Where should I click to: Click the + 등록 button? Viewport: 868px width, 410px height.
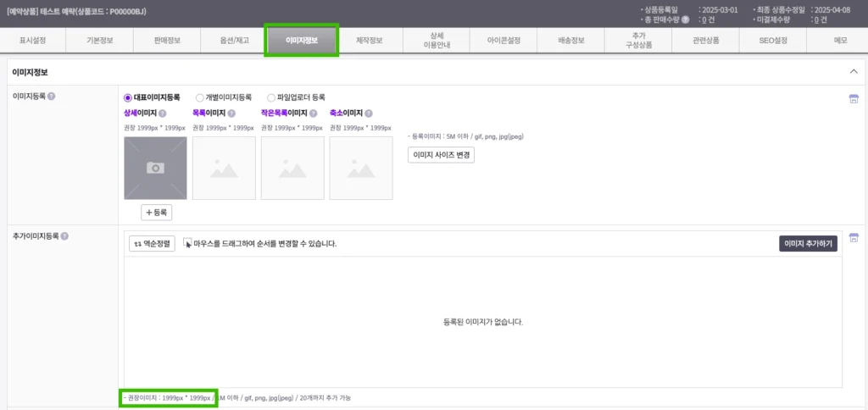click(x=156, y=212)
